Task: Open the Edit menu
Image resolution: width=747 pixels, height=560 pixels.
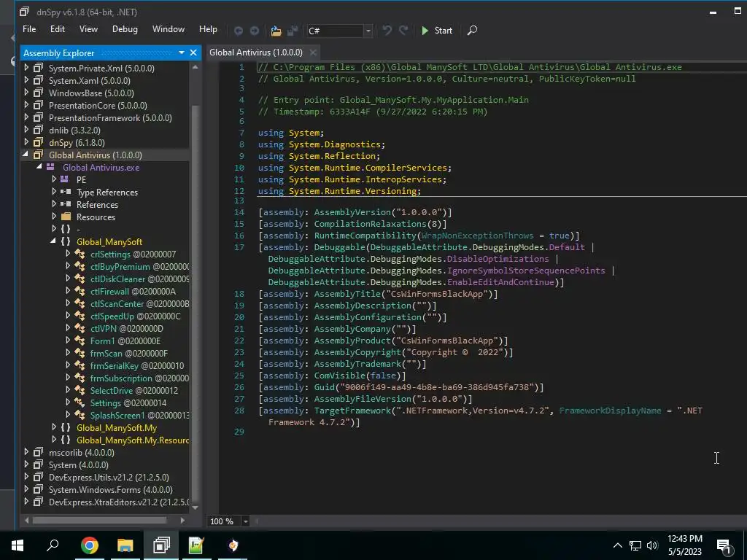Action: point(57,29)
